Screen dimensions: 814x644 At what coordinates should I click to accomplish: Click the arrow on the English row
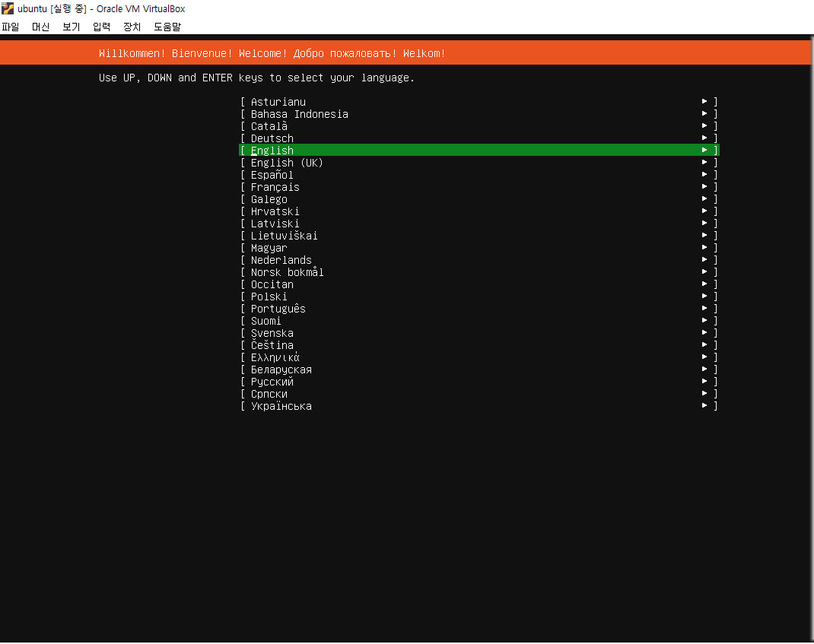point(704,150)
